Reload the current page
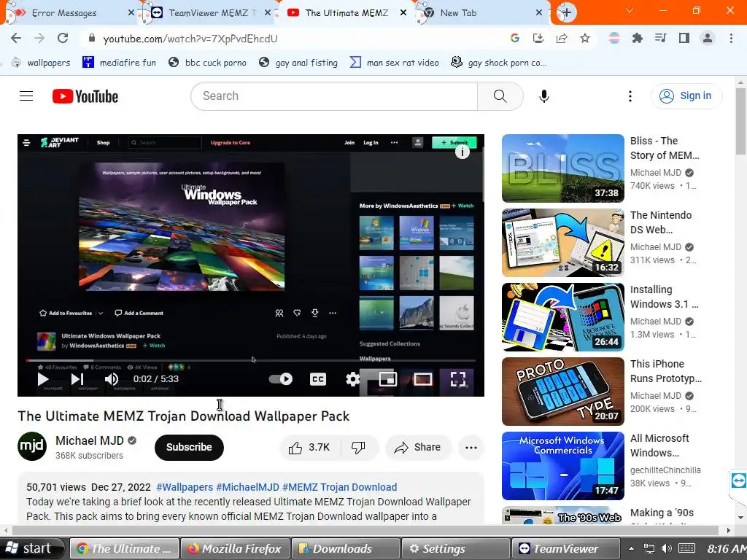Image resolution: width=747 pixels, height=560 pixels. coord(63,38)
